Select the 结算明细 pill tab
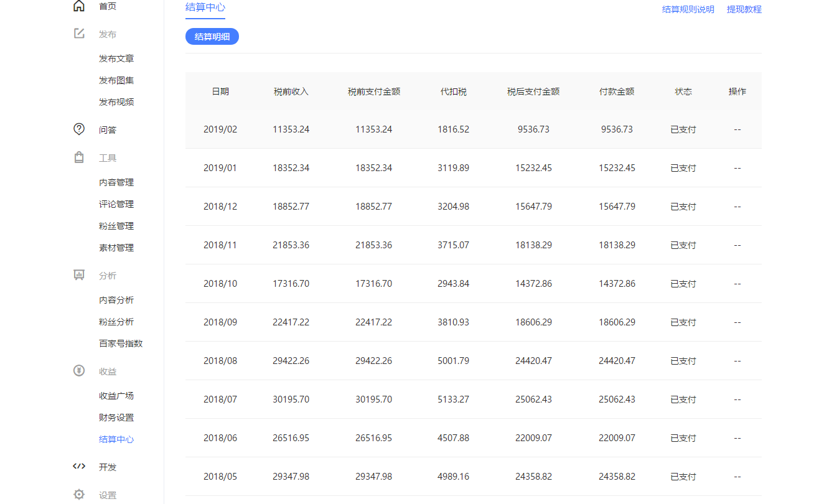This screenshot has height=504, width=814. point(212,37)
